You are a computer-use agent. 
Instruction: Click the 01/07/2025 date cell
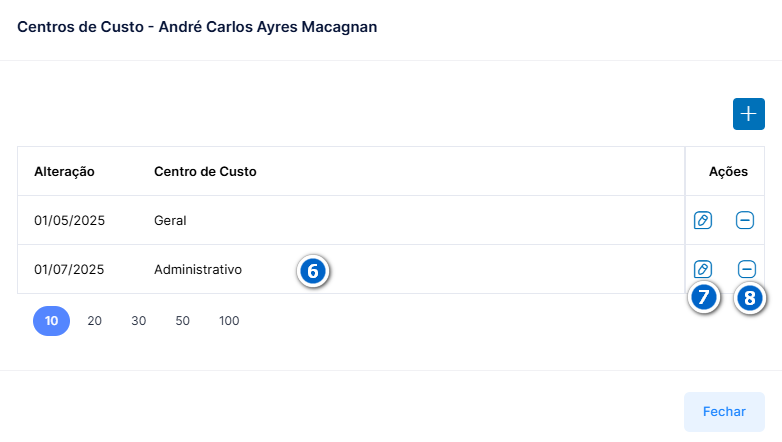click(69, 269)
